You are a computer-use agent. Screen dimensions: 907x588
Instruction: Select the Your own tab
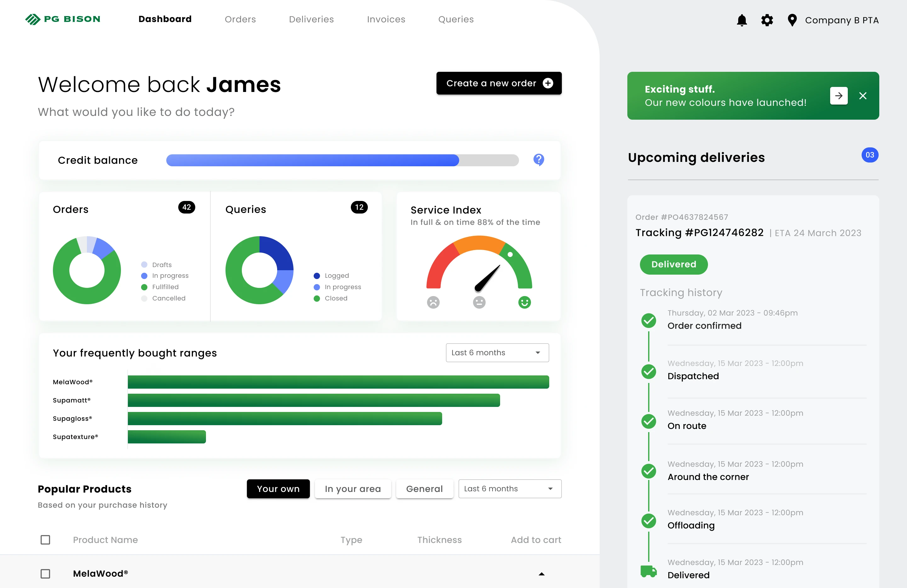click(278, 488)
